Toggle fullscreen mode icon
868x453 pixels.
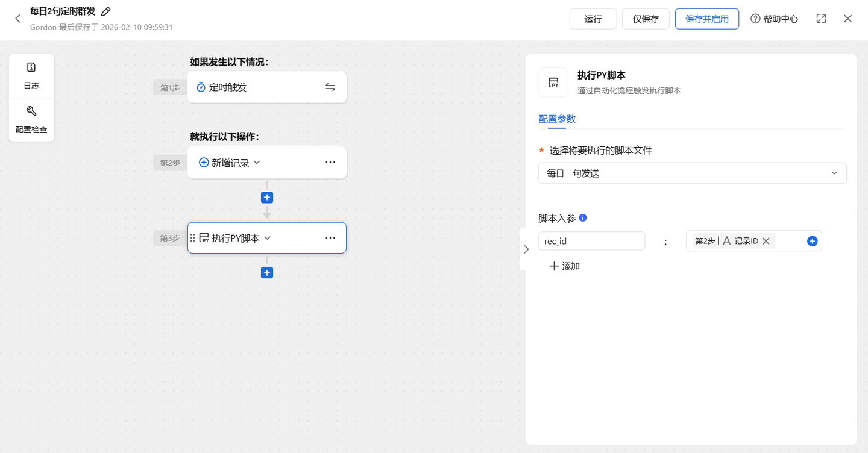coord(821,19)
